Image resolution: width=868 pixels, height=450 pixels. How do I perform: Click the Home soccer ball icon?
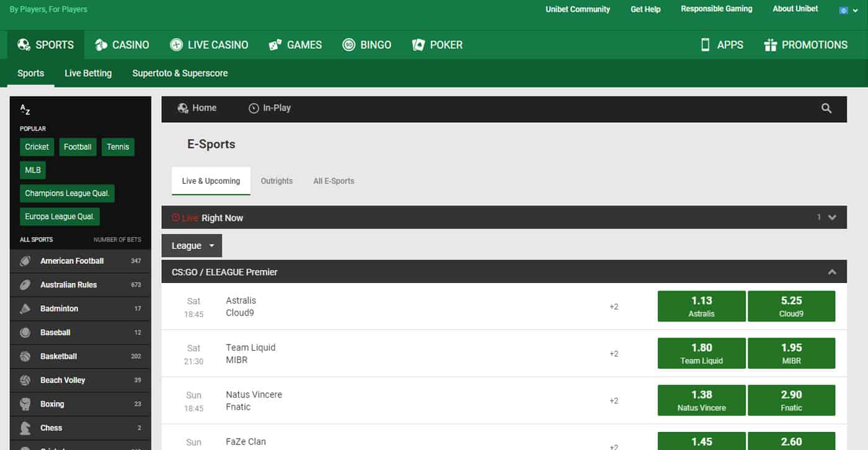[x=183, y=108]
